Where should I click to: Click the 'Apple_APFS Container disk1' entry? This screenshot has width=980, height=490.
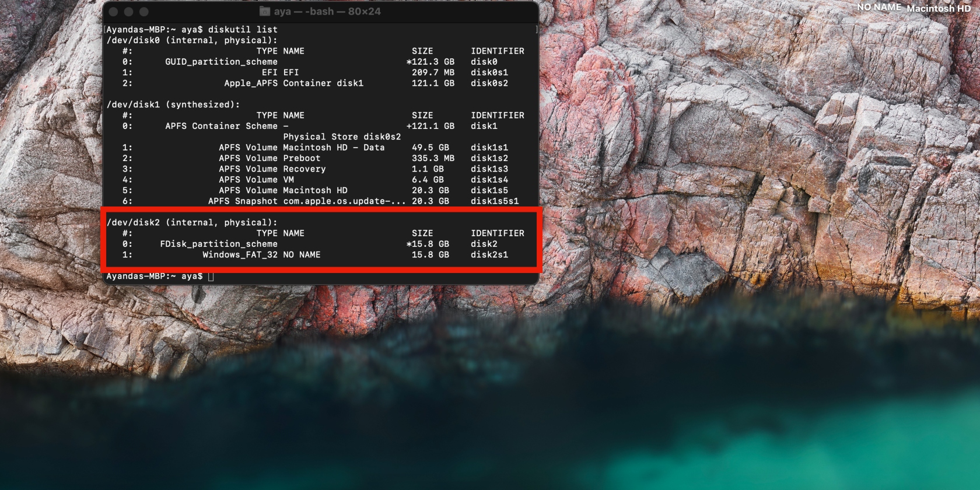click(294, 83)
